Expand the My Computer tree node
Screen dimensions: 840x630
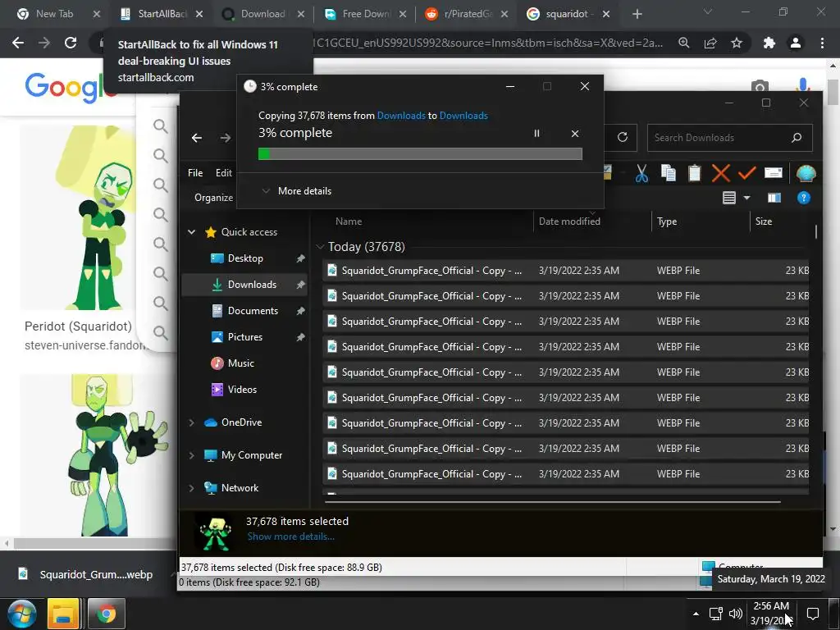click(x=191, y=455)
